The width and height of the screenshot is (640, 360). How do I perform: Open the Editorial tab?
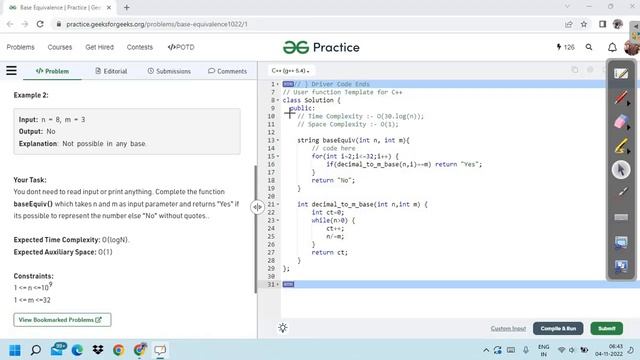point(111,71)
